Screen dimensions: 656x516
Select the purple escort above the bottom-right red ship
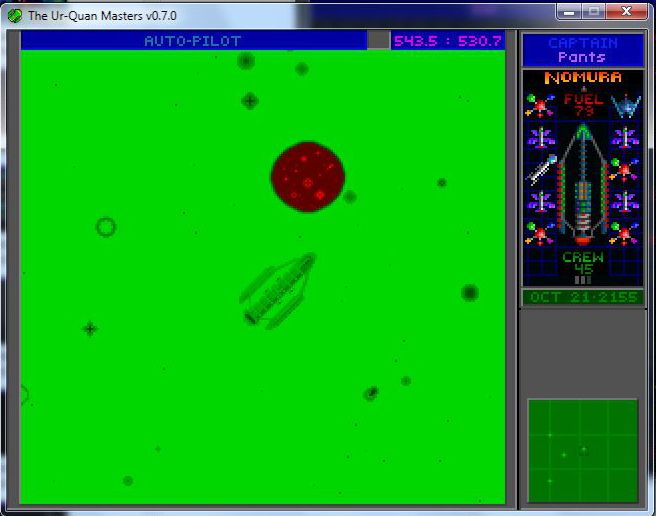[x=625, y=202]
